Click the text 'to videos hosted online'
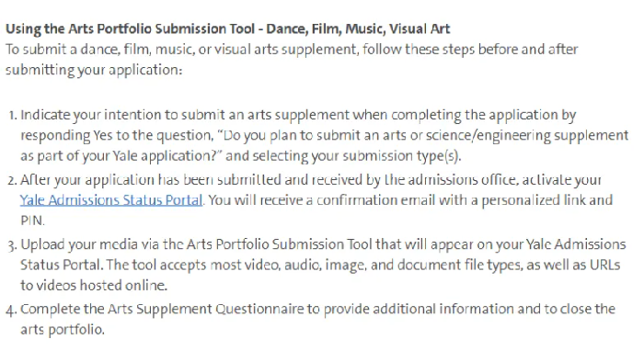This screenshot has width=644, height=362. [94, 286]
